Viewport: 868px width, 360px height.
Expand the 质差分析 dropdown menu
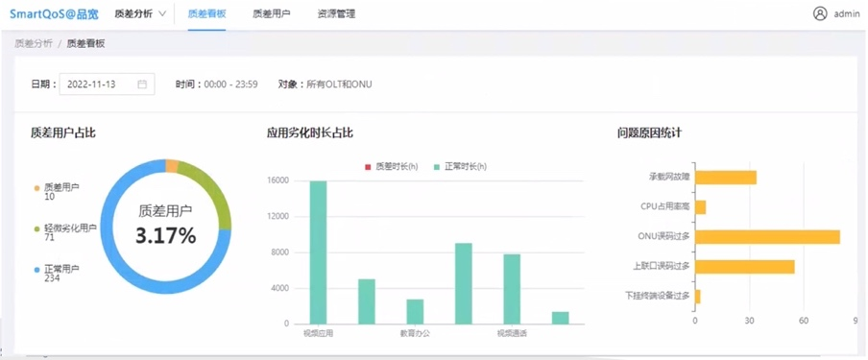click(x=140, y=13)
